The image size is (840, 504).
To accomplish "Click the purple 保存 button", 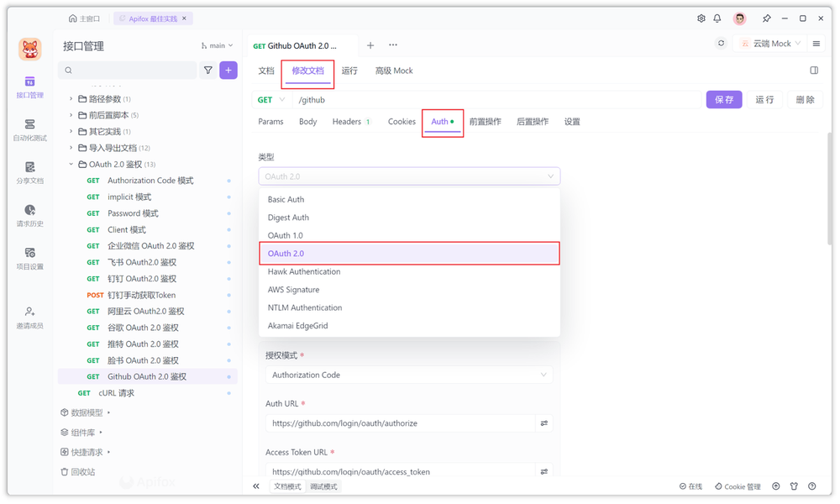I will coord(724,99).
